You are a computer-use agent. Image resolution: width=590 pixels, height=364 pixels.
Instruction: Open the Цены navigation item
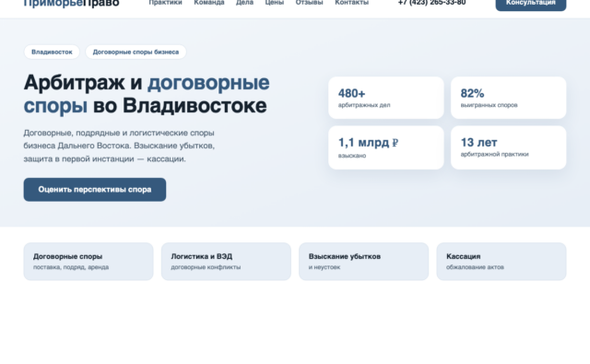275,3
